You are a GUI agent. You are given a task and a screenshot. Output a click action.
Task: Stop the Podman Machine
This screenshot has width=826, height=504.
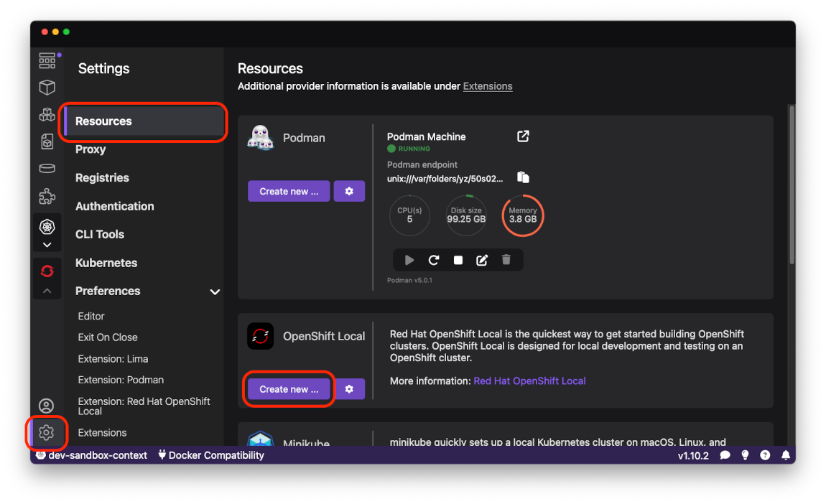[x=458, y=260]
